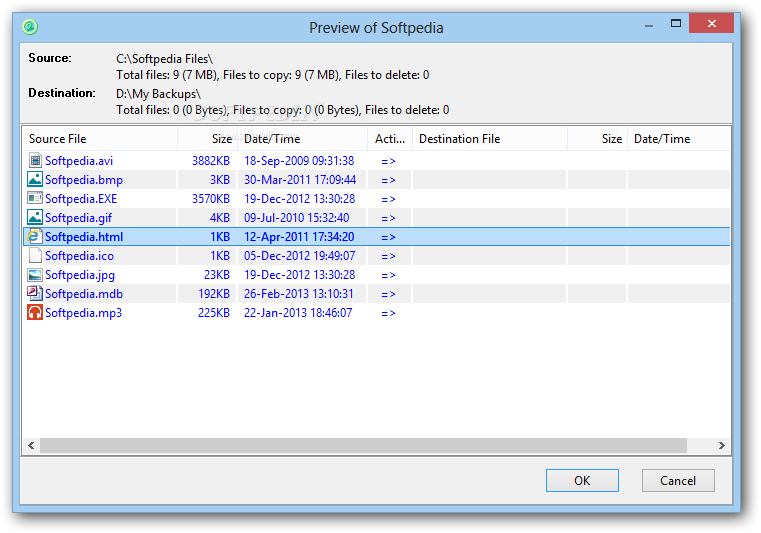Click the date 18-Sep-2009 09:31:38

coord(299,161)
